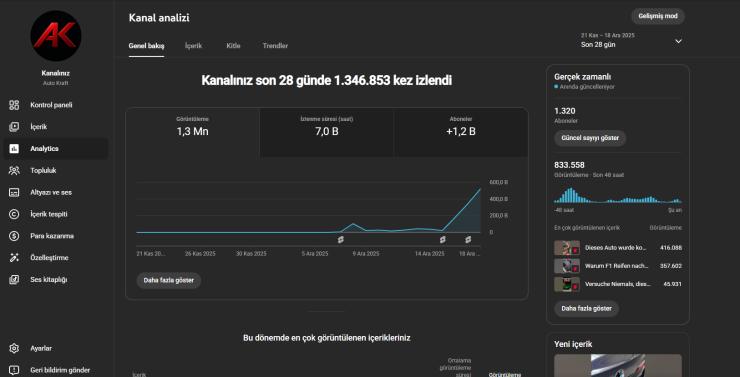Click Daha fazla göster below the chart
This screenshot has width=740, height=377.
coord(169,280)
